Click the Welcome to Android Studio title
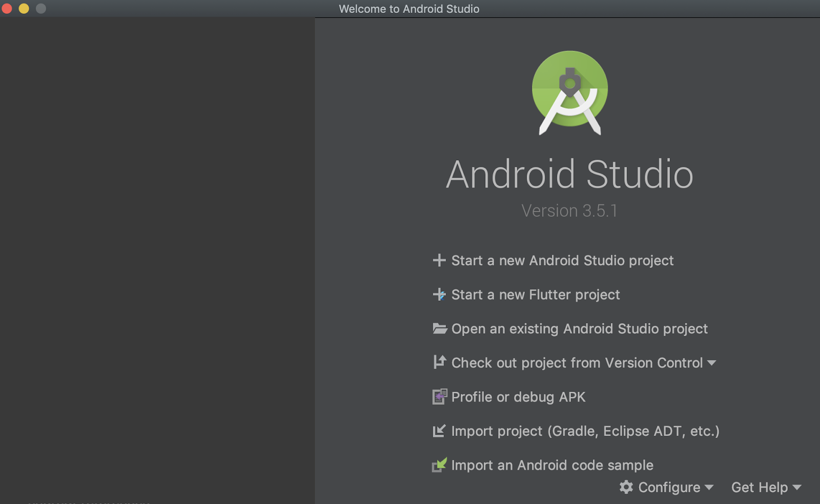820x504 pixels. pyautogui.click(x=409, y=9)
